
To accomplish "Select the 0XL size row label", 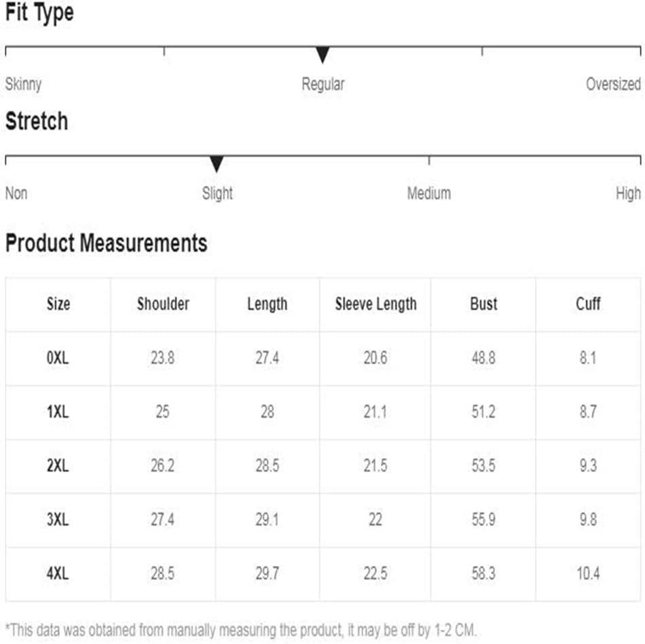I will tap(58, 358).
